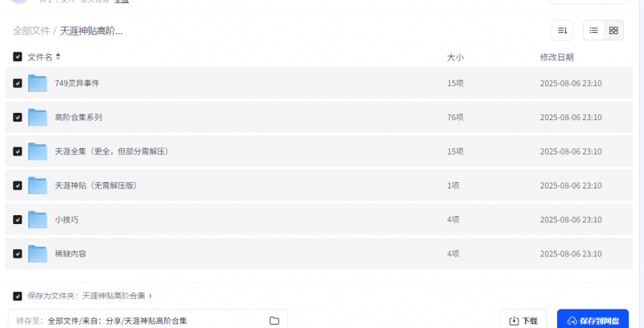Click the 大小 column header

pyautogui.click(x=455, y=57)
